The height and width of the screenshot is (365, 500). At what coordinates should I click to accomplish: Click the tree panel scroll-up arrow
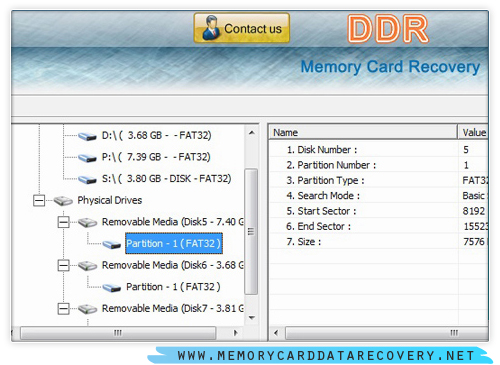[252, 133]
